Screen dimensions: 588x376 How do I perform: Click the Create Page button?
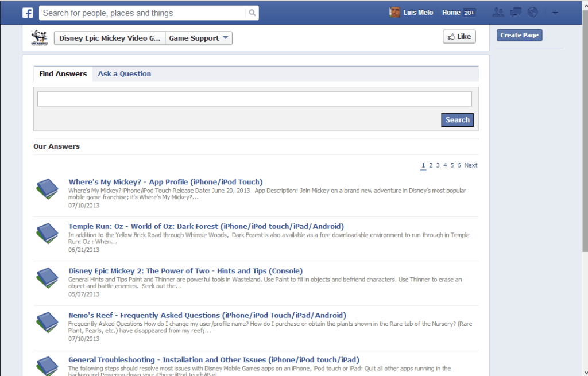tap(519, 35)
